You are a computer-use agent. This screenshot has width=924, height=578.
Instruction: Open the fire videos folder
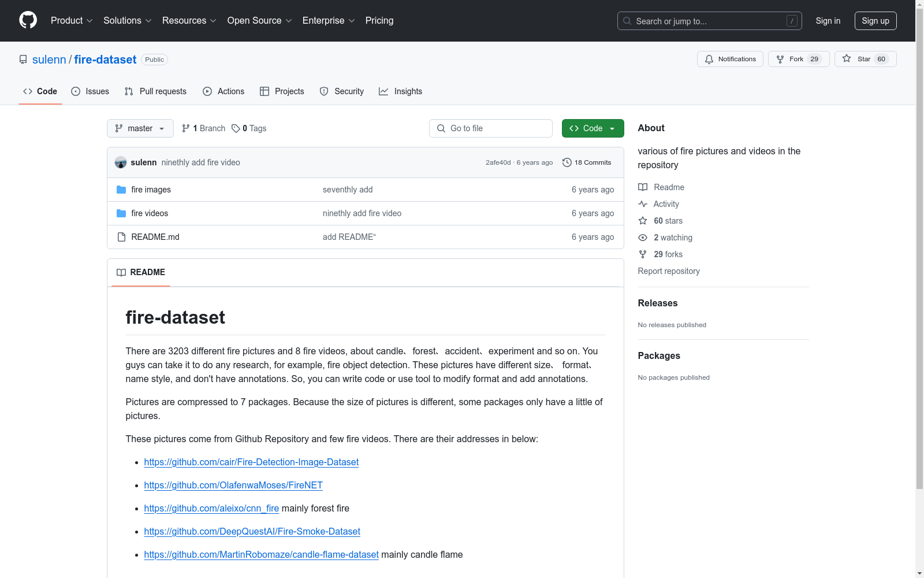pyautogui.click(x=150, y=213)
